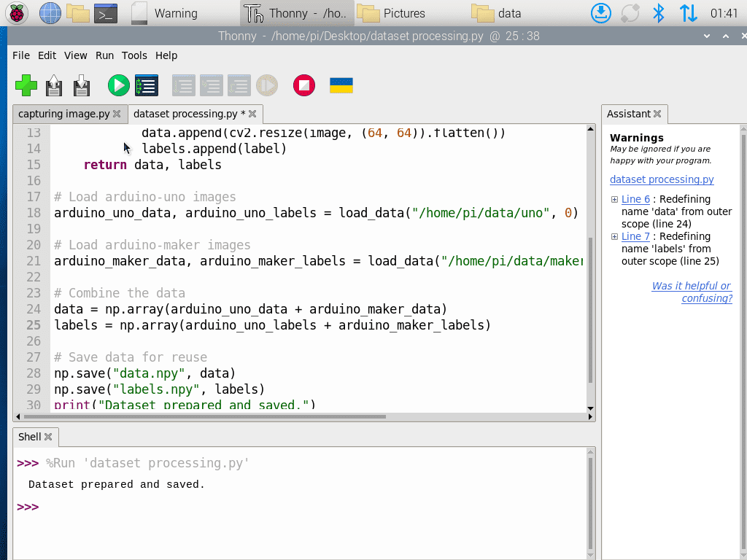Close the Assistant panel tab
The height and width of the screenshot is (560, 747).
click(x=657, y=114)
